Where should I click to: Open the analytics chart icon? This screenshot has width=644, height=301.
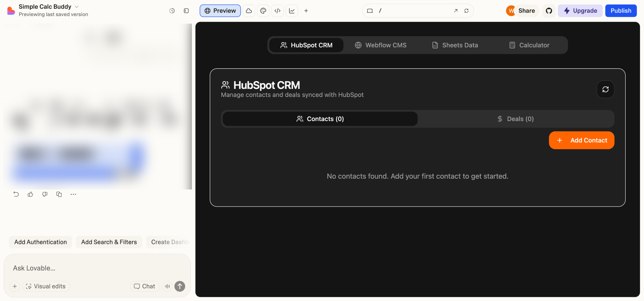(292, 11)
